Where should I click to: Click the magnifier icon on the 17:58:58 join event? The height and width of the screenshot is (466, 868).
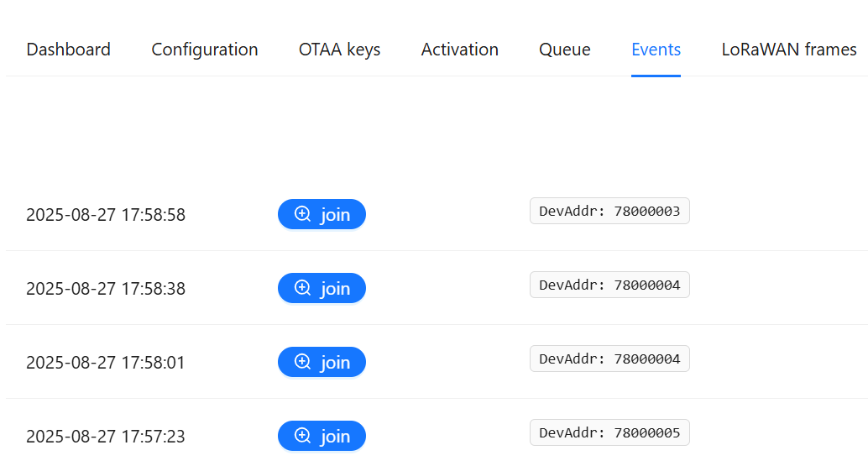pyautogui.click(x=303, y=214)
